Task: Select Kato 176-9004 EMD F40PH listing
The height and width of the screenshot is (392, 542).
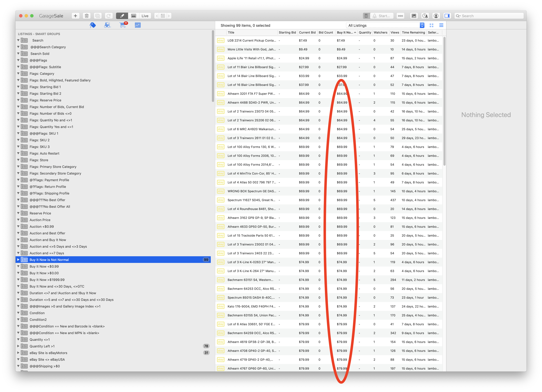Action: 329,306
